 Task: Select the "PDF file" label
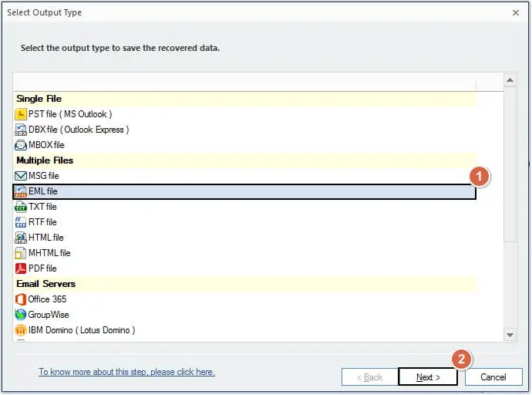[x=42, y=268]
